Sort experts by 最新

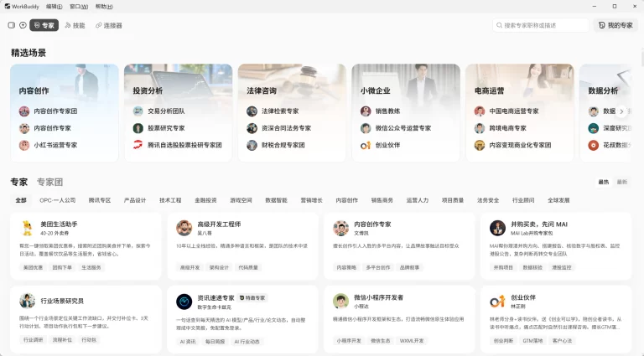(622, 182)
